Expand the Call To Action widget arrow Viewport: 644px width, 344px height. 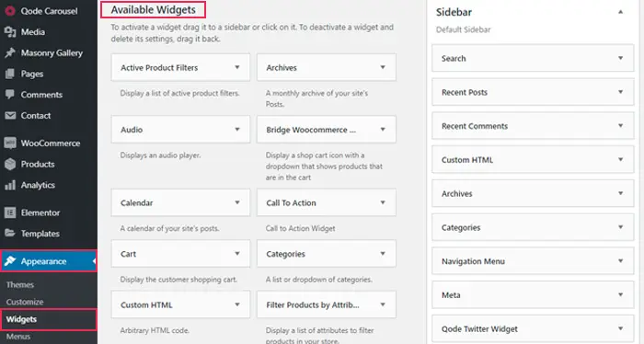[x=383, y=202]
